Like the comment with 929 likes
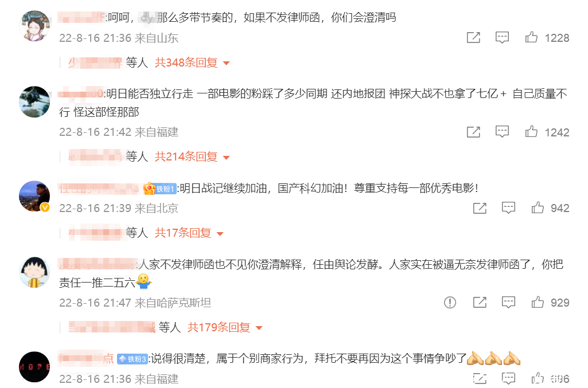 [538, 302]
